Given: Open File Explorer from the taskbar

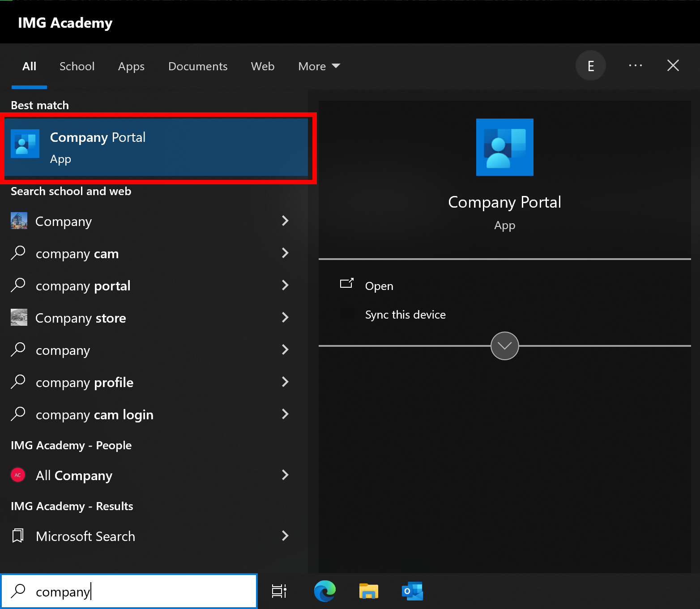Looking at the screenshot, I should click(x=369, y=591).
